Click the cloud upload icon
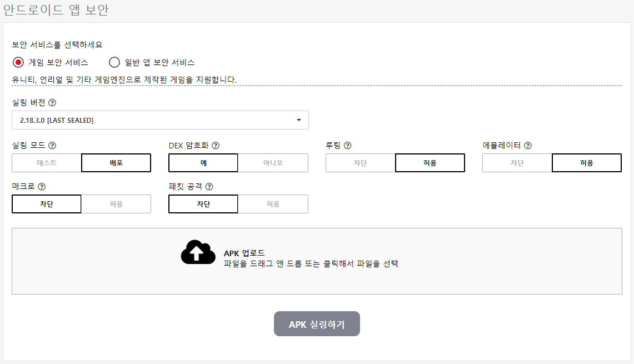The height and width of the screenshot is (364, 634). (198, 252)
